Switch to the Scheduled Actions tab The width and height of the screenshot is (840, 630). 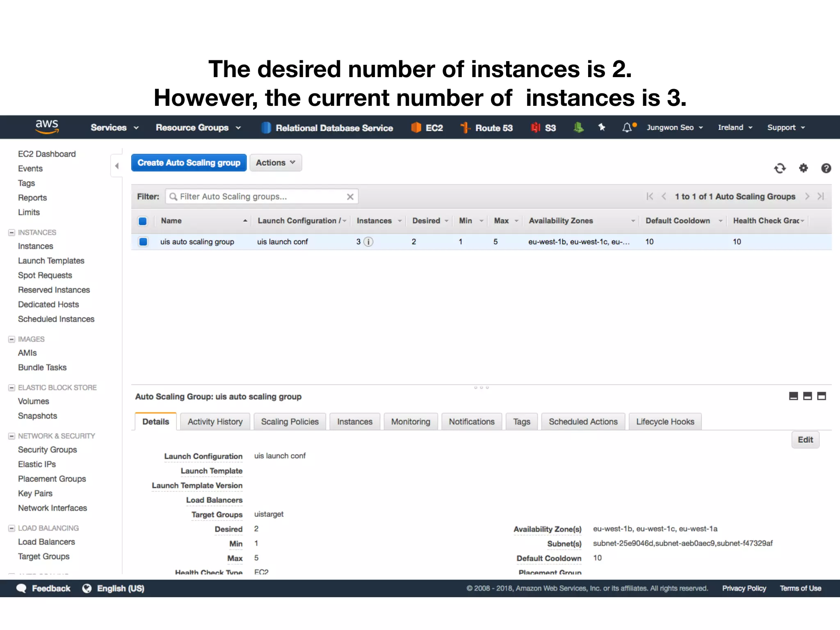pos(583,422)
